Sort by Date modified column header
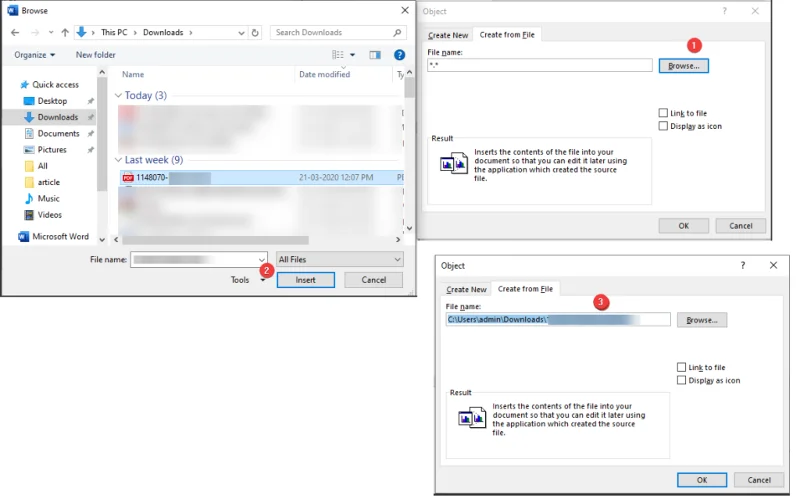800x499 pixels. (324, 74)
